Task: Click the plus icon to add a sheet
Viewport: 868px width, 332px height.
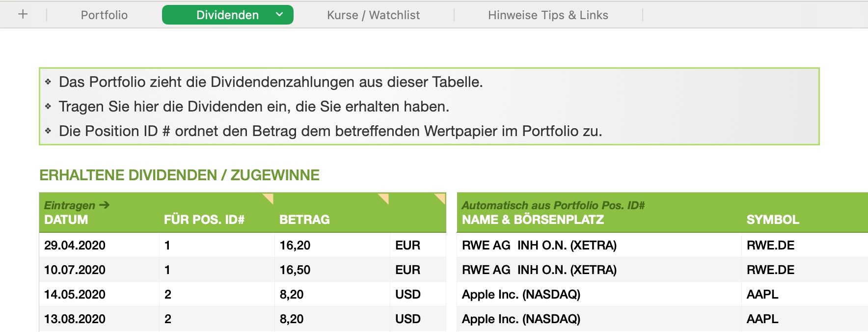Action: click(x=23, y=15)
